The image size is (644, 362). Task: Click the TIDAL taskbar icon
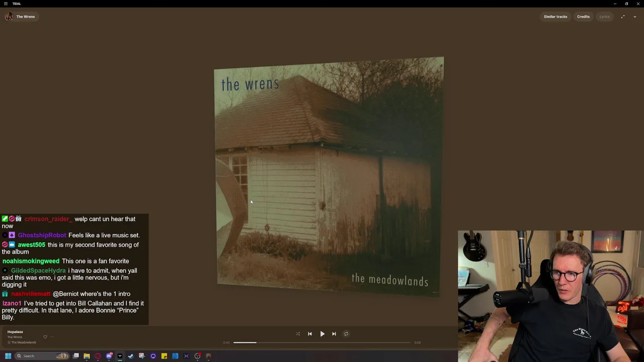[x=120, y=356]
